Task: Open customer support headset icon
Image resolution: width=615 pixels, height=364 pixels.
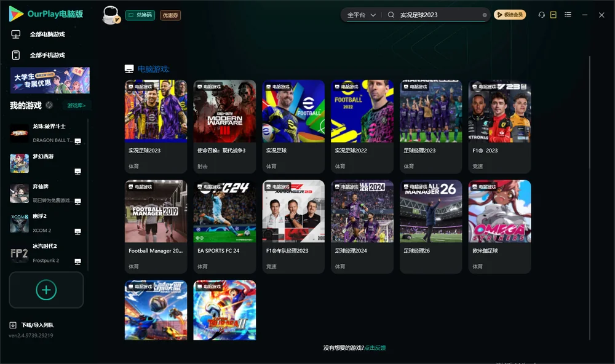Action: click(x=542, y=15)
